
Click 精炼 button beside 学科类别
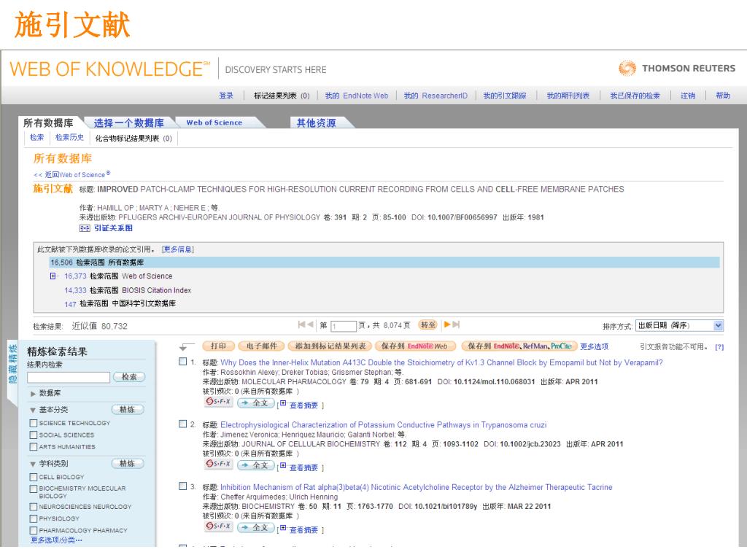pos(127,463)
